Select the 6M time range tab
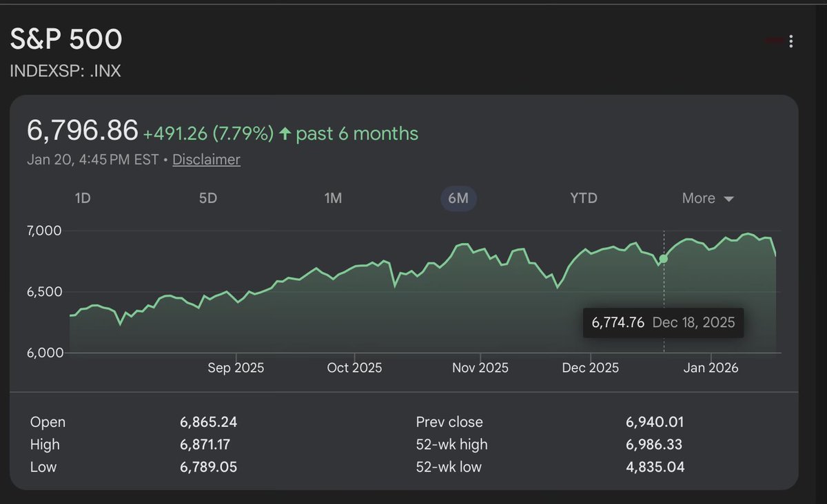The height and width of the screenshot is (504, 827). pyautogui.click(x=458, y=198)
